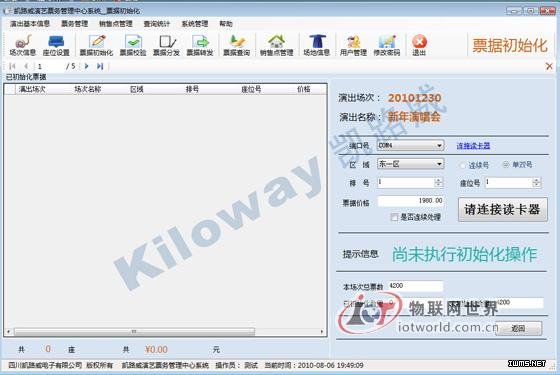Click 新年演唱会 performance name text
Viewport: 560px width, 375px height.
(x=414, y=116)
